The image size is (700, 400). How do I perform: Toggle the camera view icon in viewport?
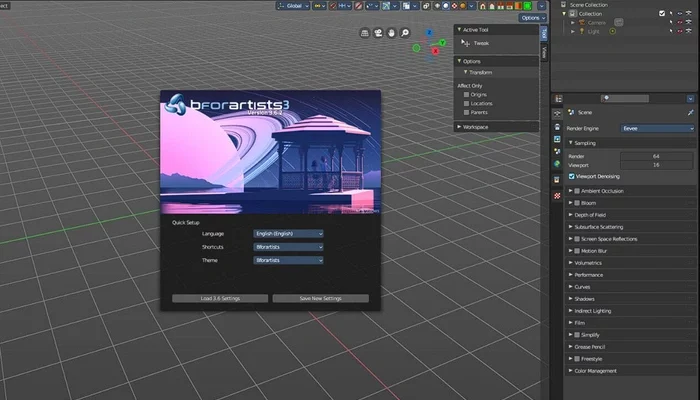tap(378, 33)
